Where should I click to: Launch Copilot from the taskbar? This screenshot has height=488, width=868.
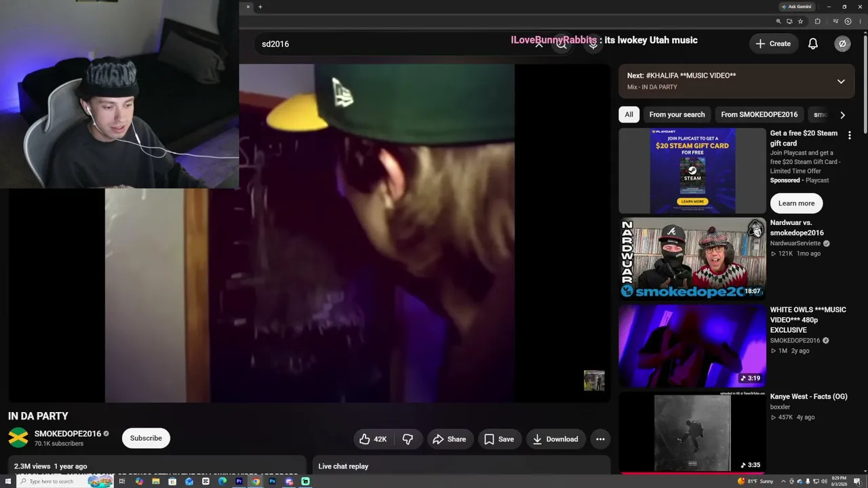point(139,481)
